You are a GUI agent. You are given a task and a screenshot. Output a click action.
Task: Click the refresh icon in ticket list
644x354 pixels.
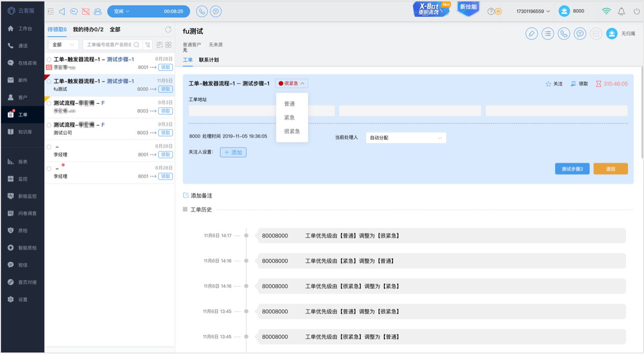pyautogui.click(x=168, y=29)
